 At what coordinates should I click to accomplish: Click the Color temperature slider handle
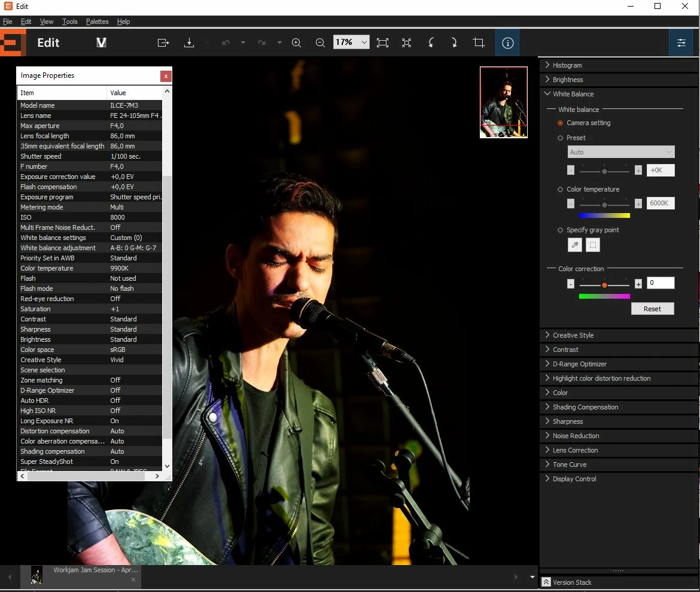(x=604, y=204)
